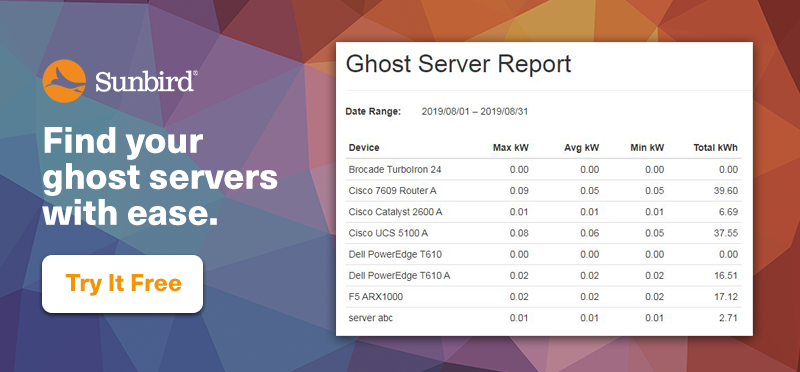Click the Min kW column header
800x372 pixels.
(647, 148)
